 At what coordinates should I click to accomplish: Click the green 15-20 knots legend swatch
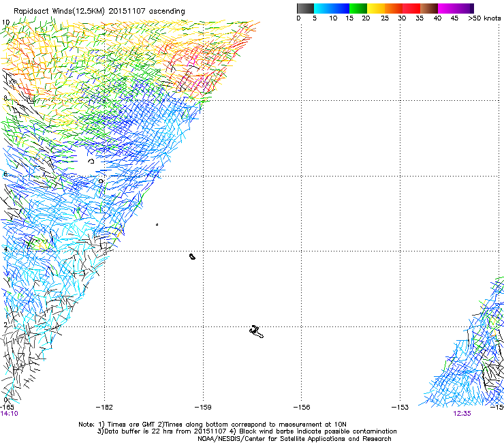coord(358,8)
